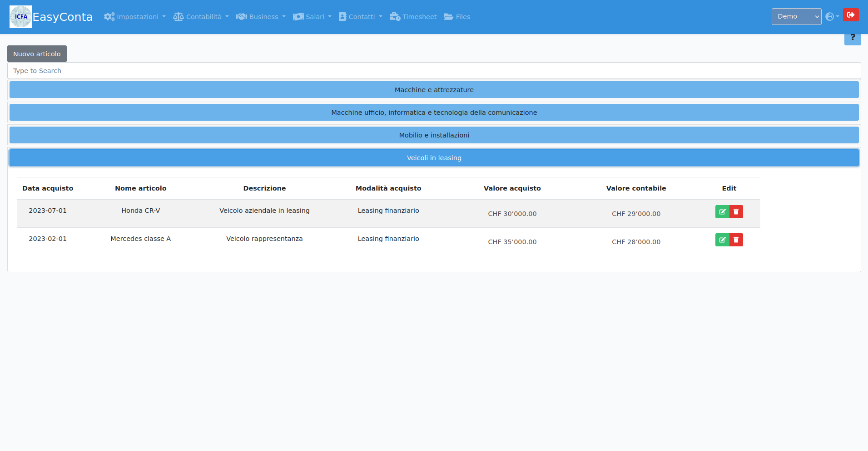The width and height of the screenshot is (868, 451).
Task: Click the CHF 30'000.00 purchase value
Action: [512, 214]
